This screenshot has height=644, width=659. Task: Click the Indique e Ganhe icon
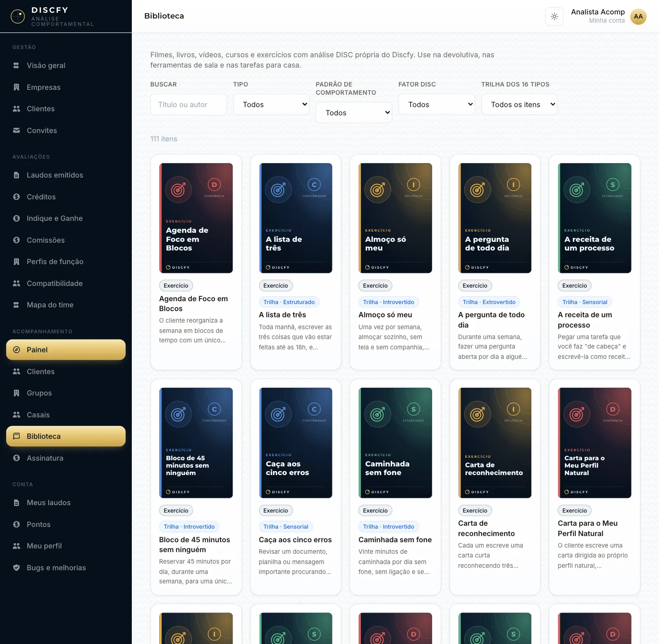16,218
